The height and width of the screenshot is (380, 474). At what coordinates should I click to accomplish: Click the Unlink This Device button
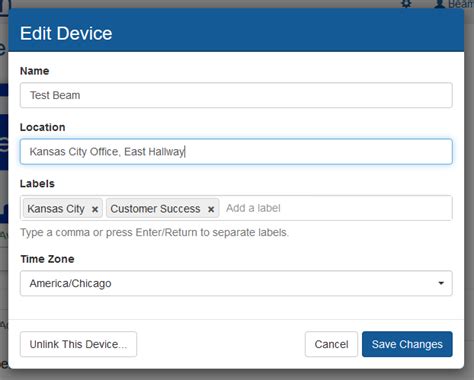pyautogui.click(x=78, y=344)
